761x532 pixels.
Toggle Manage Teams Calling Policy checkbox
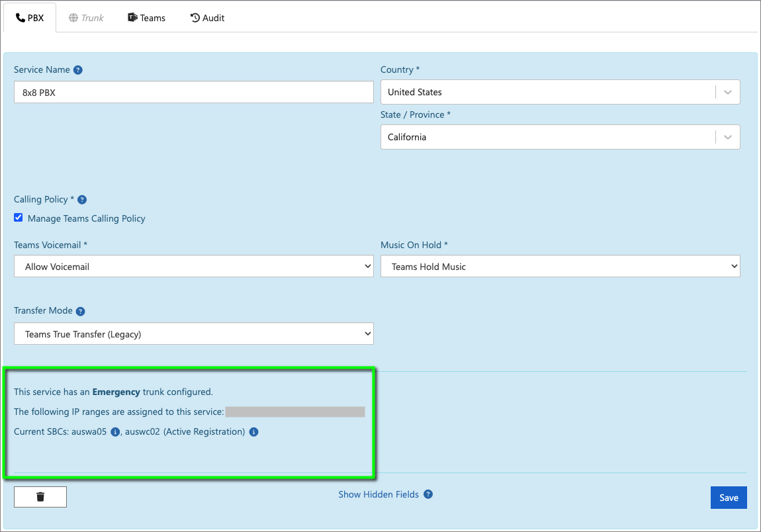pos(19,218)
